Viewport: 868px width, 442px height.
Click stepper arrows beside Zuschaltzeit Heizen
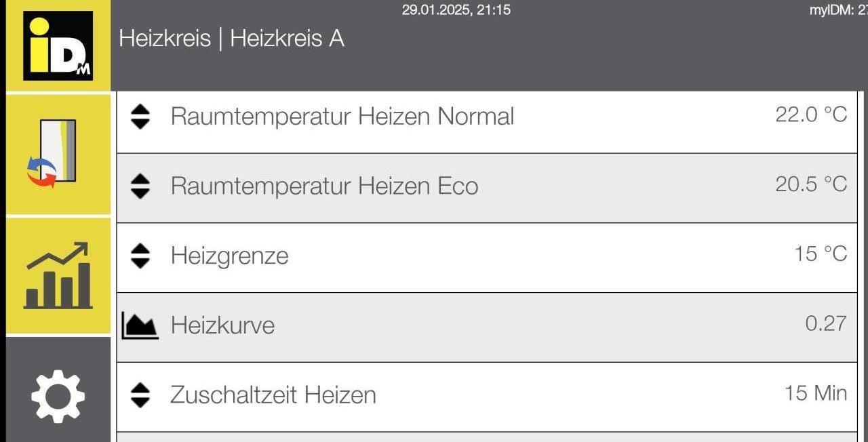pyautogui.click(x=140, y=395)
